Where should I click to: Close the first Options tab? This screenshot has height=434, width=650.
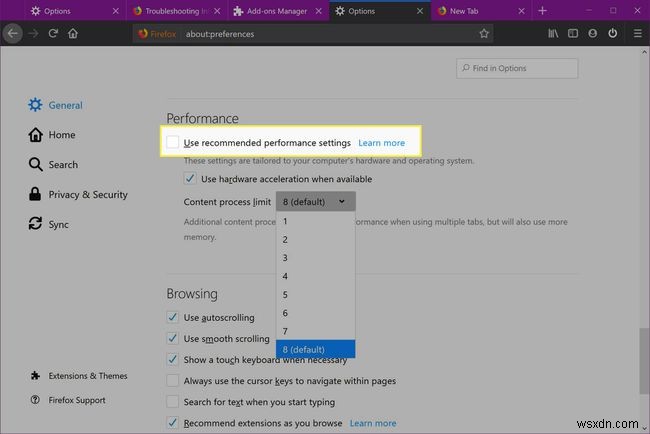116,11
